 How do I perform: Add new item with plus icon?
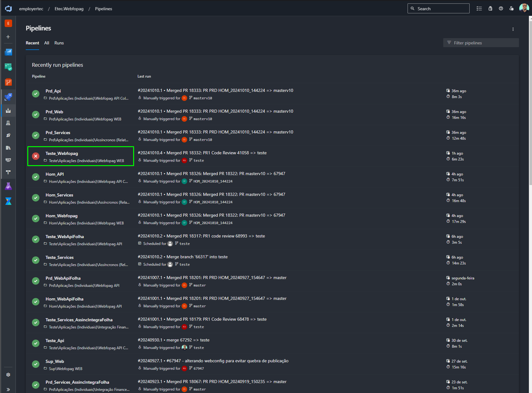8,37
